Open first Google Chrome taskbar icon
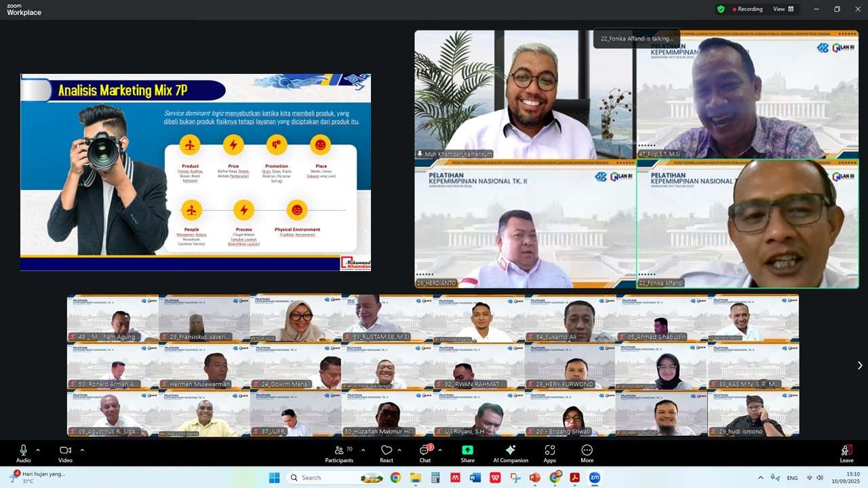This screenshot has width=868, height=488. (x=395, y=478)
